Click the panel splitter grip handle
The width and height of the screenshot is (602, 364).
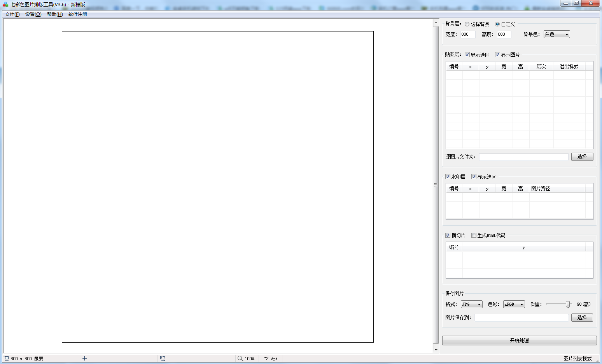tap(436, 185)
